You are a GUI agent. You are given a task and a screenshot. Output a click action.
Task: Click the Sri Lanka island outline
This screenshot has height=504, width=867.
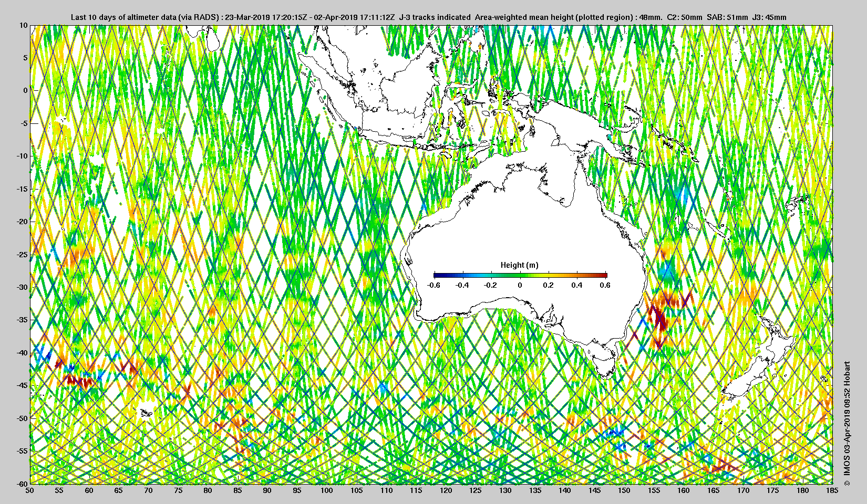213,39
